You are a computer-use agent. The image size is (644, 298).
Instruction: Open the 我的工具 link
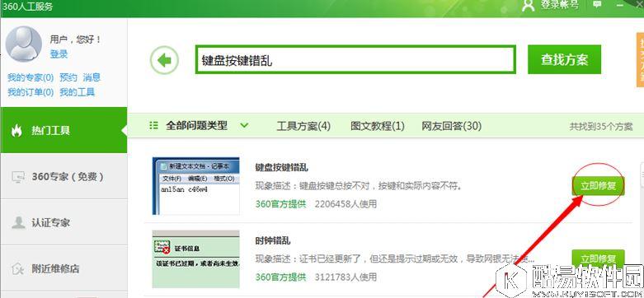click(x=78, y=92)
